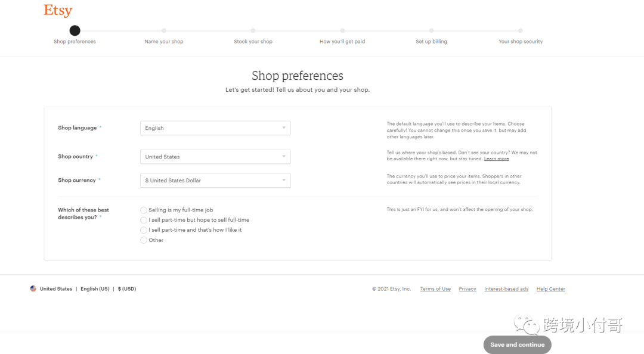Click the Name your shop step dot
Viewport: 644px width, 354px height.
pos(164,30)
